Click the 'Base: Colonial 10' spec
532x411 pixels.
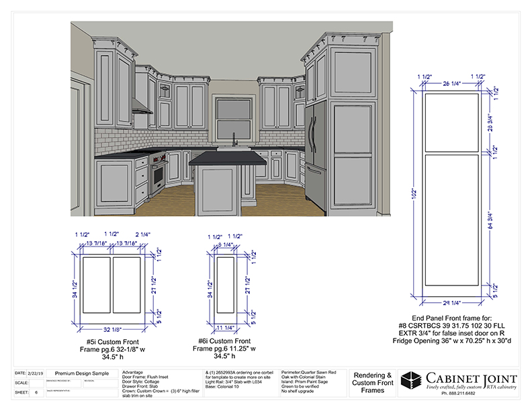(x=222, y=386)
